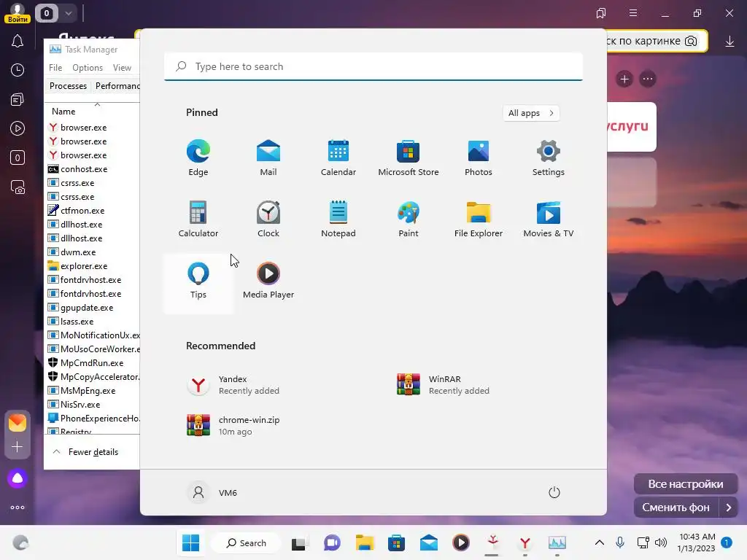
Task: Add new tile with plus button
Action: [624, 79]
